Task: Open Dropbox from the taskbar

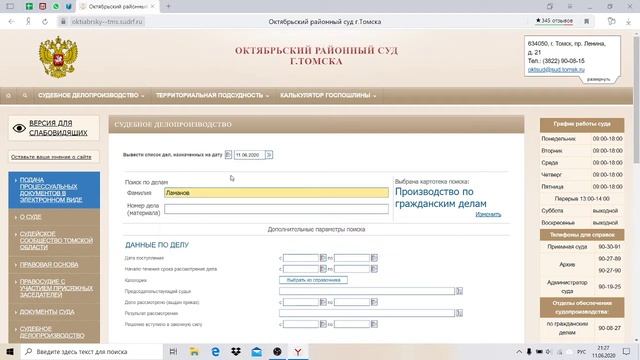Action: 236,352
